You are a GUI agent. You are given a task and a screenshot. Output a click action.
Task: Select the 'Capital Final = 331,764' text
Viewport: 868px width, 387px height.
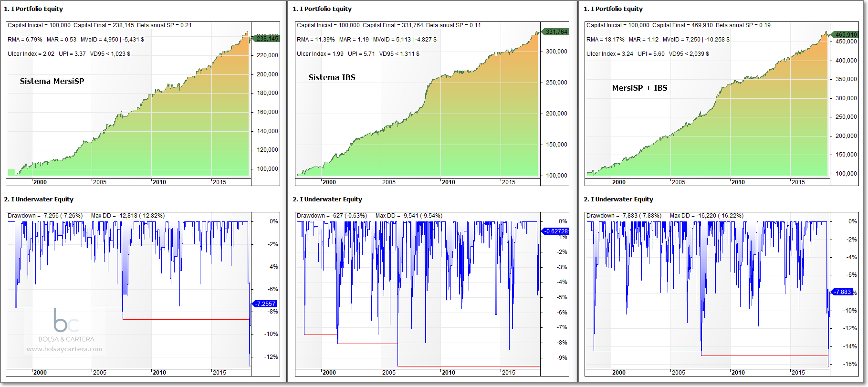pos(393,25)
